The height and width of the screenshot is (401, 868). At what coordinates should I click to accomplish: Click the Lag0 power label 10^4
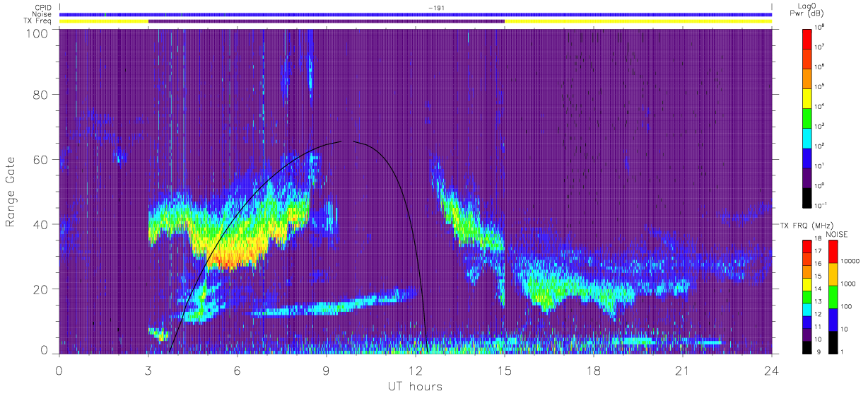820,107
